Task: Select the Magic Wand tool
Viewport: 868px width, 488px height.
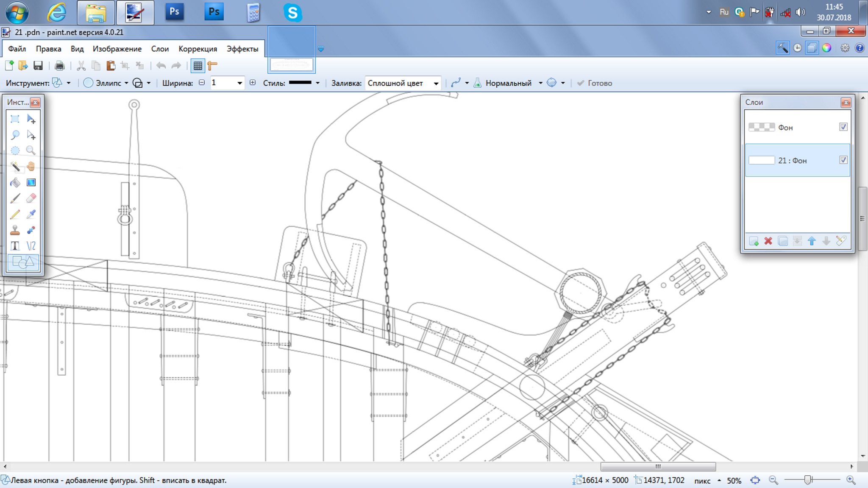Action: [x=15, y=166]
